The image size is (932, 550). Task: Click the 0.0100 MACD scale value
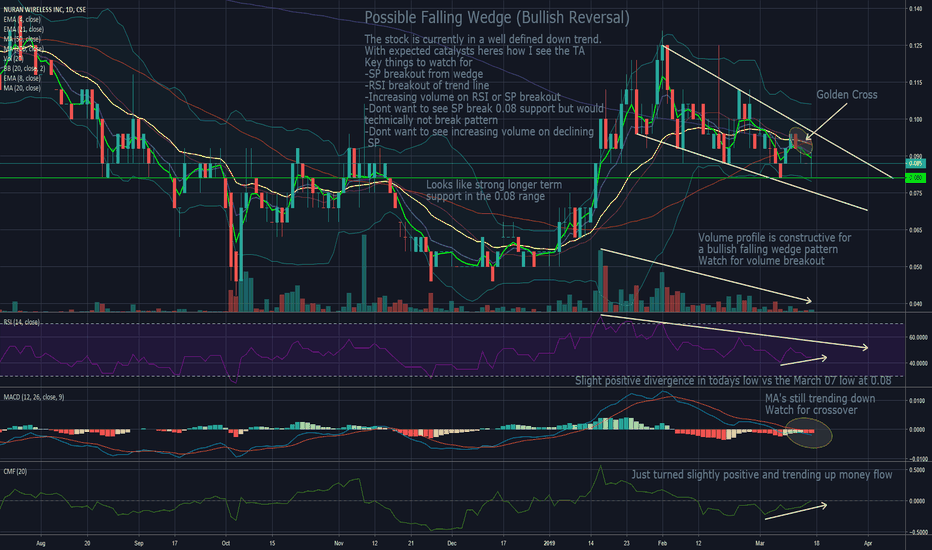pos(917,401)
